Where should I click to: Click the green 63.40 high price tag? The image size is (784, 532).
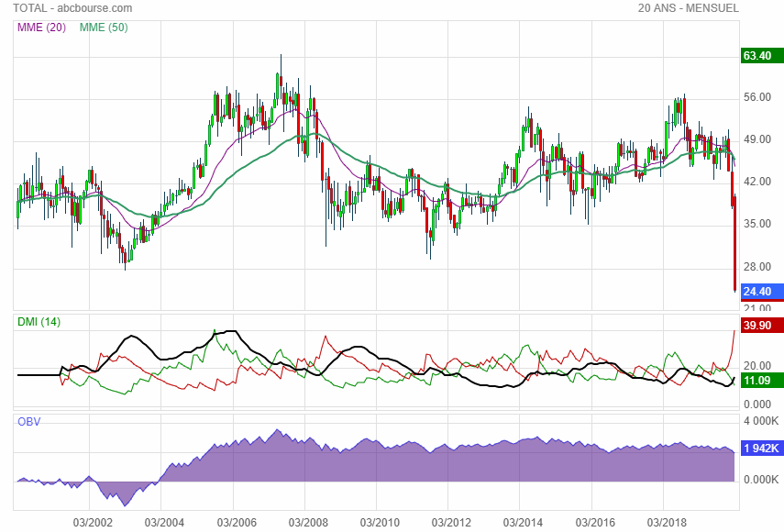762,56
